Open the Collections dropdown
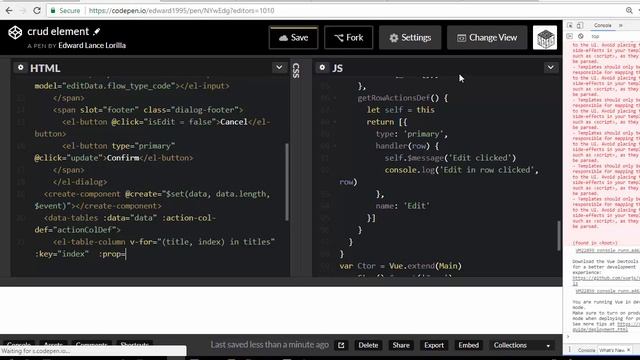Screen dimensions: 640x360 (522, 345)
